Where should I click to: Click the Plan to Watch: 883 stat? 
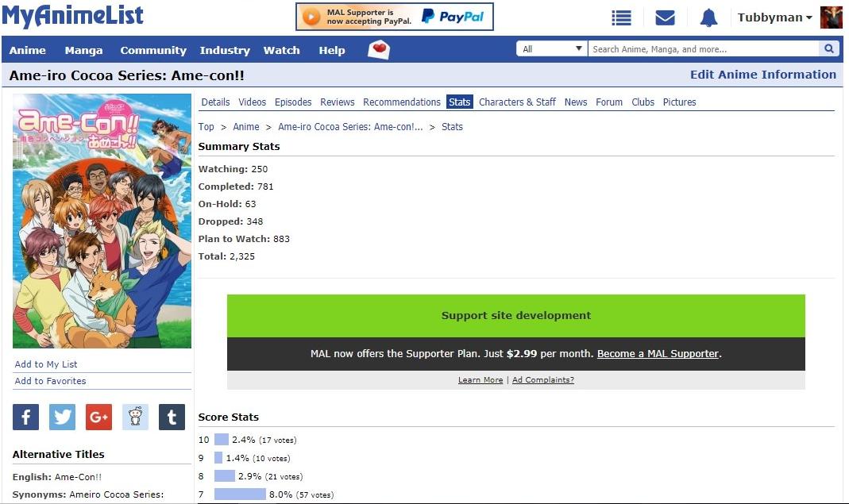click(244, 239)
